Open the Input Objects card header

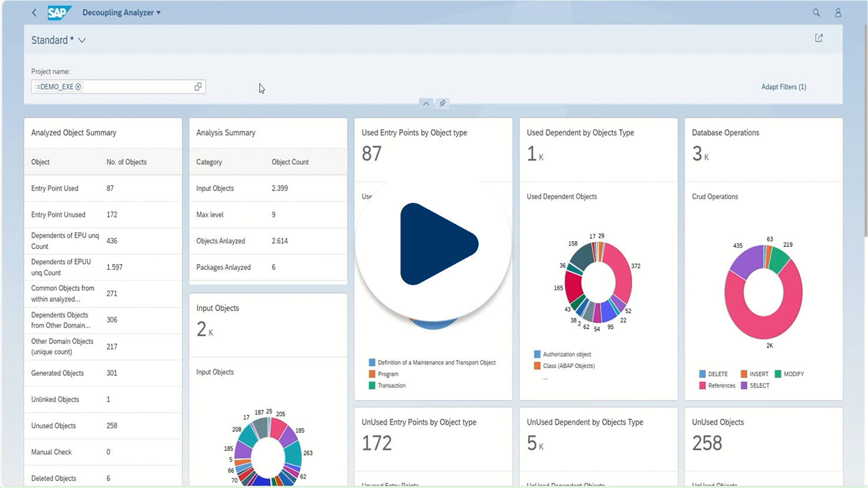[268, 325]
